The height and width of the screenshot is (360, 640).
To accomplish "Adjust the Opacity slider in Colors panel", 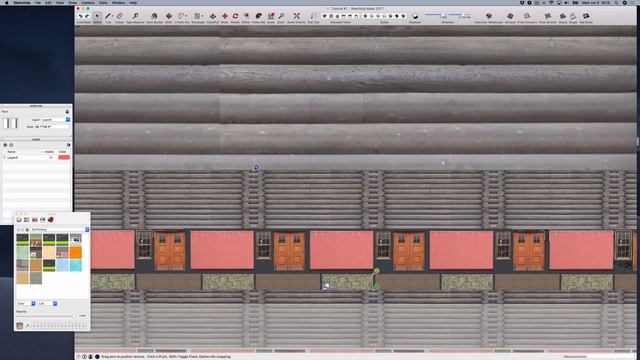I will [x=46, y=316].
